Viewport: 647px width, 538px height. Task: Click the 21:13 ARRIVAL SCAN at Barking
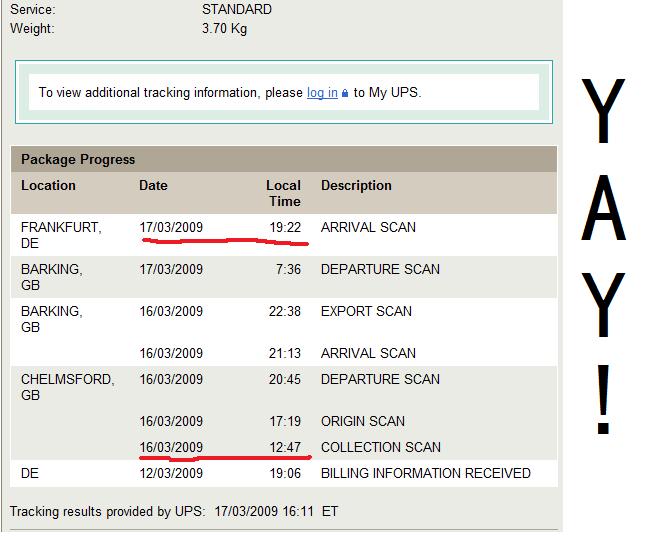click(x=368, y=353)
